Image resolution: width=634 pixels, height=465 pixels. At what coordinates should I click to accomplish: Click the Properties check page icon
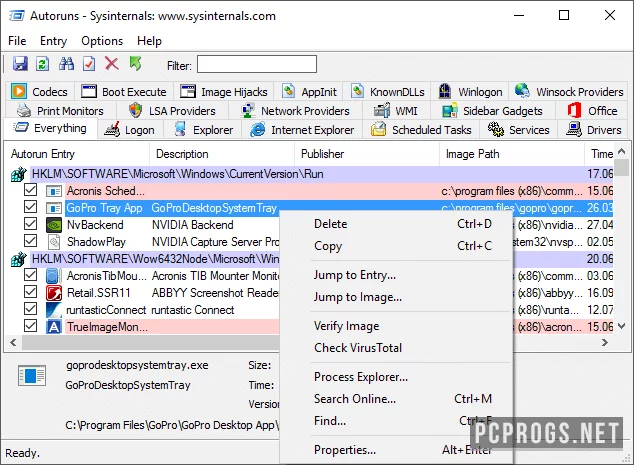89,64
